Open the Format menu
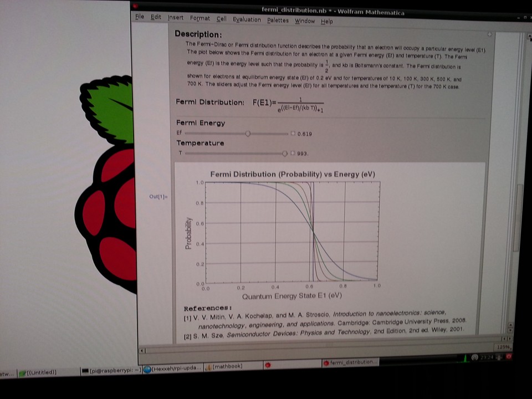 click(x=200, y=18)
